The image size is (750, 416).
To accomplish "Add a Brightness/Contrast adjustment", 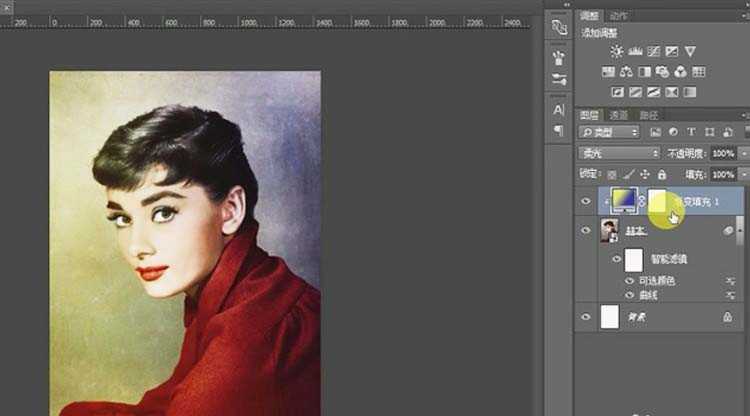I will coord(616,51).
